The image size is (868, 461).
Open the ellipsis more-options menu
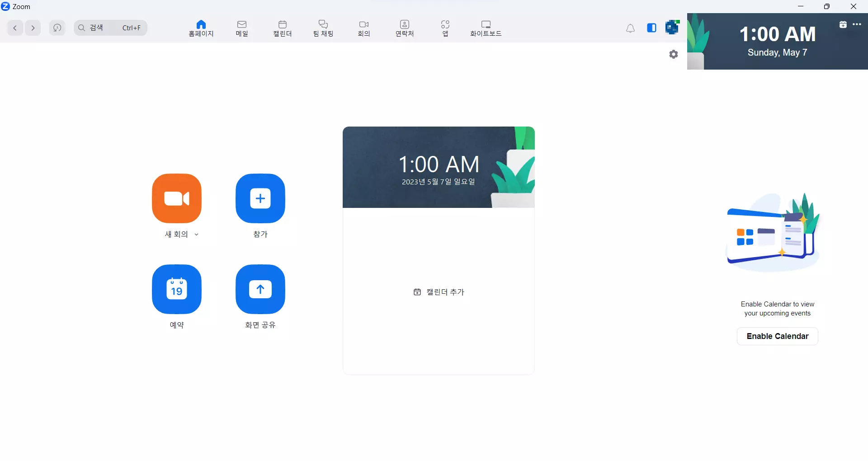click(x=857, y=24)
